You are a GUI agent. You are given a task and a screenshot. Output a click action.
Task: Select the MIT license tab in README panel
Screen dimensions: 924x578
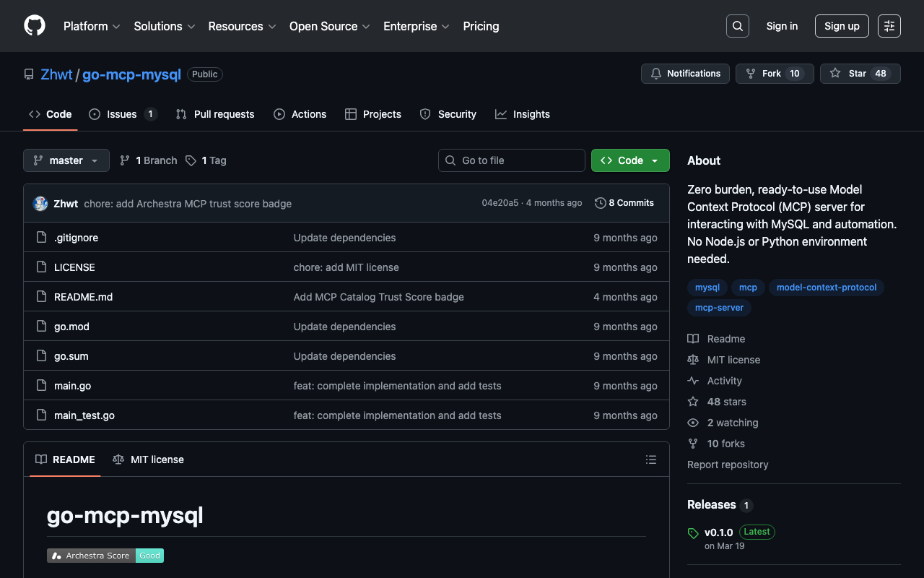coord(149,460)
